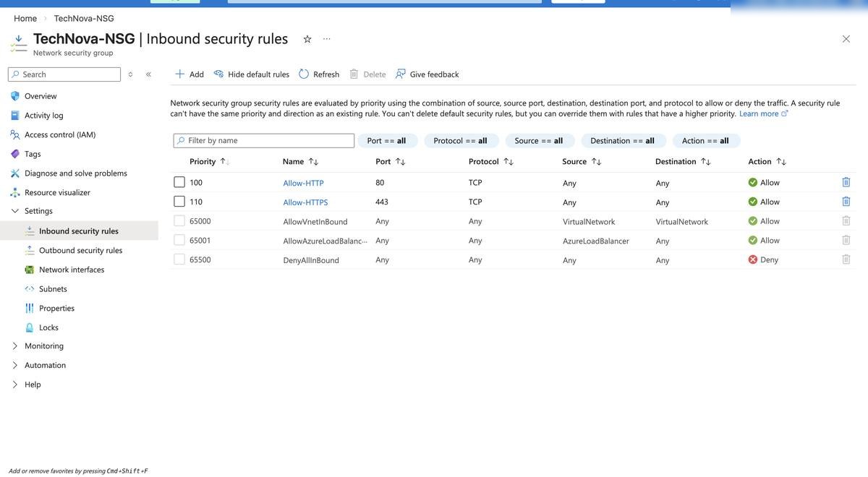
Task: Click the Tags icon in sidebar
Action: [15, 154]
